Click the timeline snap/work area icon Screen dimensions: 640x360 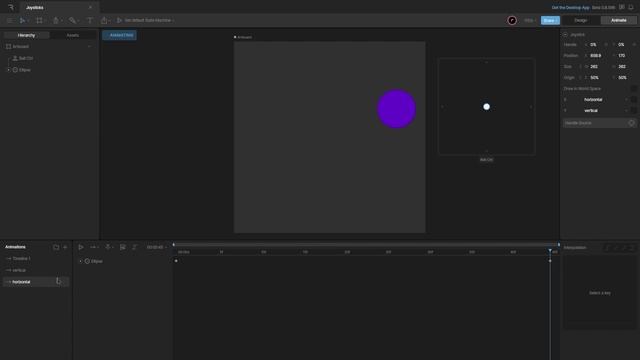click(108, 247)
